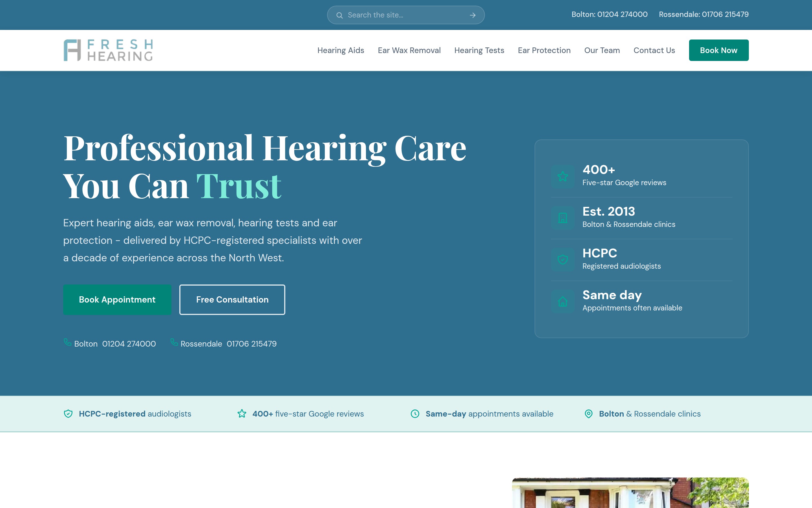Open the Our Team page
The height and width of the screenshot is (508, 812).
pyautogui.click(x=602, y=51)
